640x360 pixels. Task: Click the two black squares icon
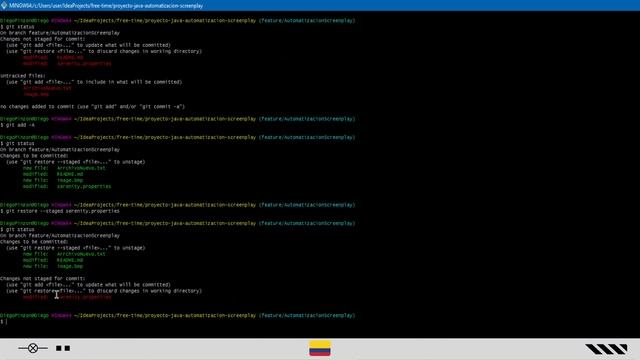63,348
